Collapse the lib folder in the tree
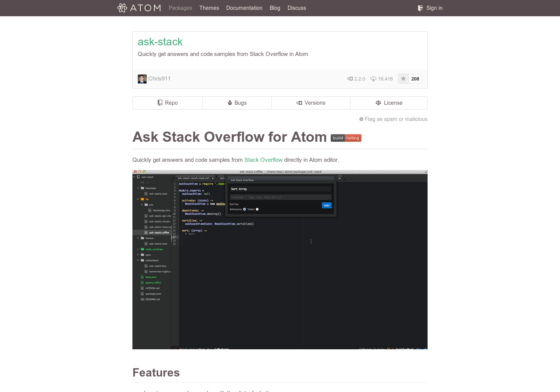Viewport: 560px width, 392px height. (138, 199)
